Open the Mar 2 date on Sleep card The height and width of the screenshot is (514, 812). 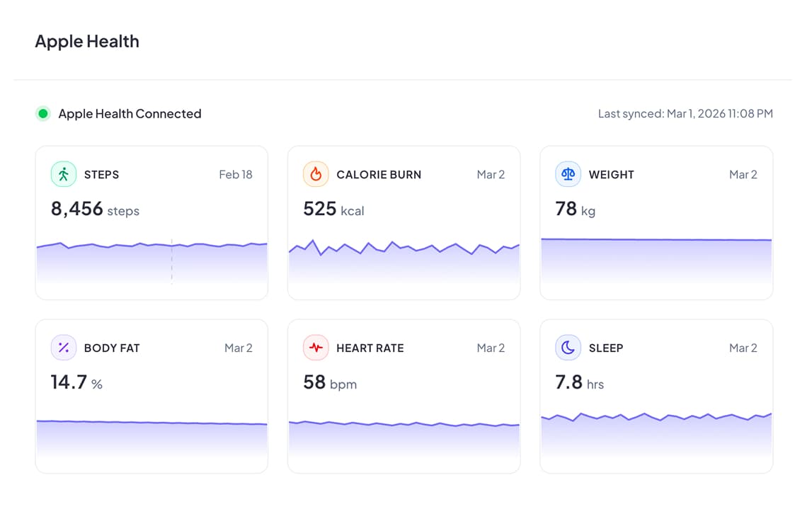click(x=743, y=348)
